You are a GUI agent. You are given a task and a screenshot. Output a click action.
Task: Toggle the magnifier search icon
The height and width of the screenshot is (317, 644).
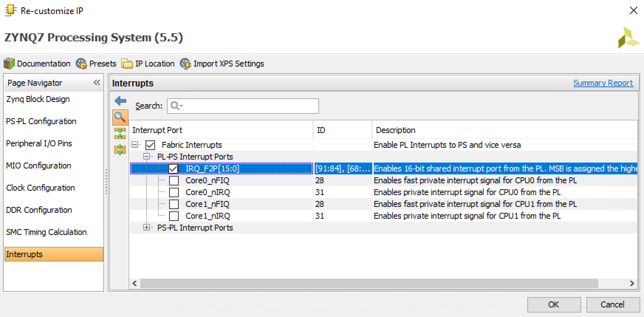[x=120, y=117]
